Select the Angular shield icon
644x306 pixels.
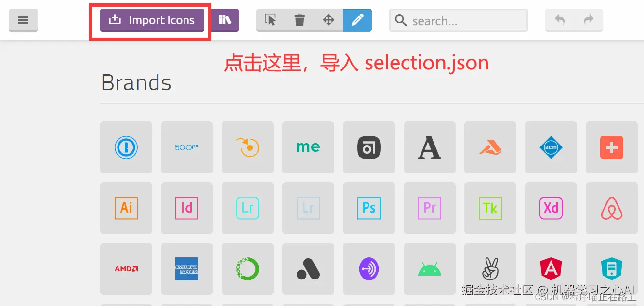(551, 269)
